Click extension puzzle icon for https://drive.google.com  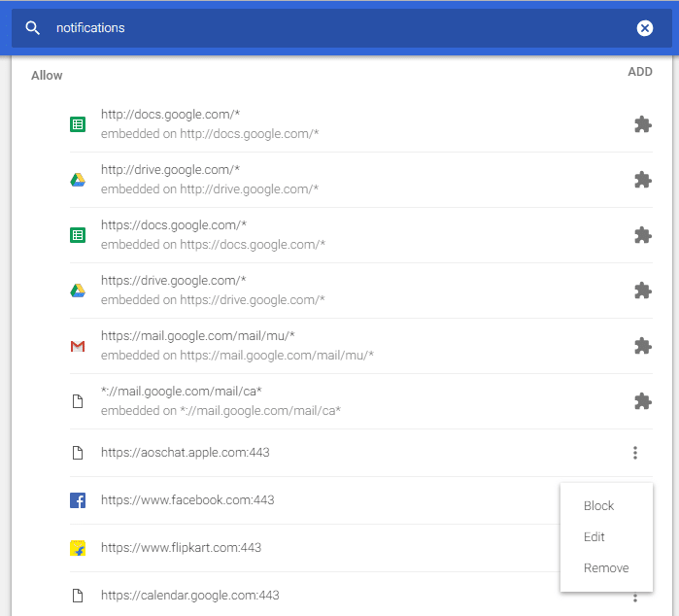pyautogui.click(x=642, y=291)
